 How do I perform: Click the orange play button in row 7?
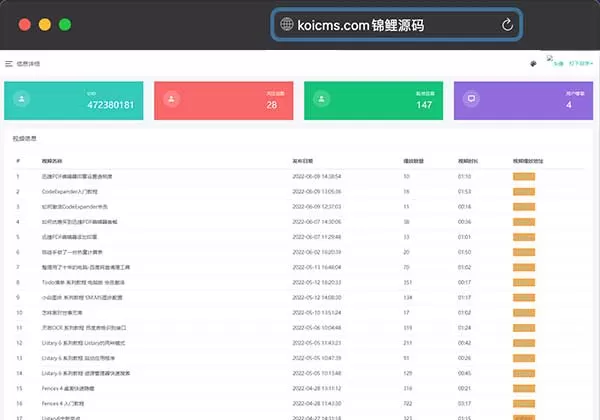coord(524,267)
